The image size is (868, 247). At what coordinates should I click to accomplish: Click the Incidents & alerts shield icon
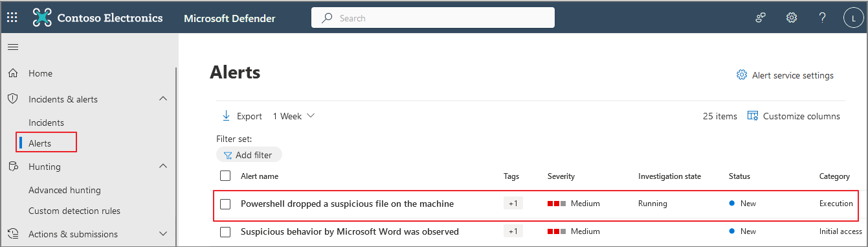click(12, 99)
